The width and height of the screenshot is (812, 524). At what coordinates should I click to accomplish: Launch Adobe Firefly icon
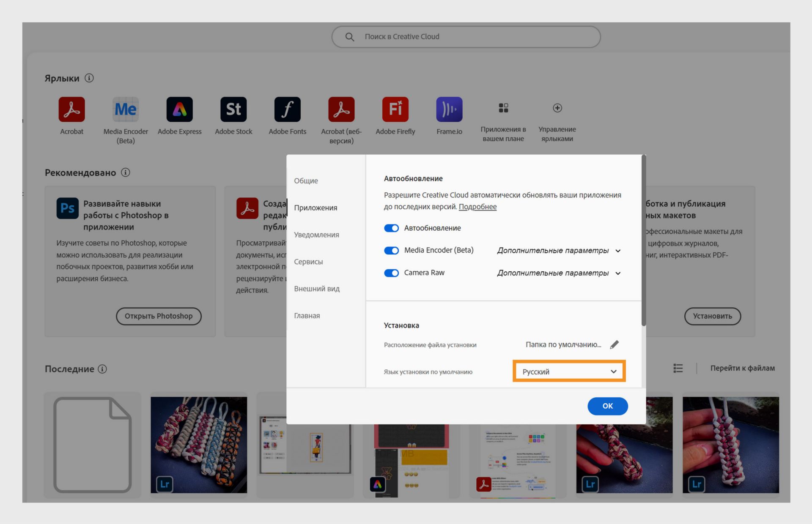[x=395, y=109]
